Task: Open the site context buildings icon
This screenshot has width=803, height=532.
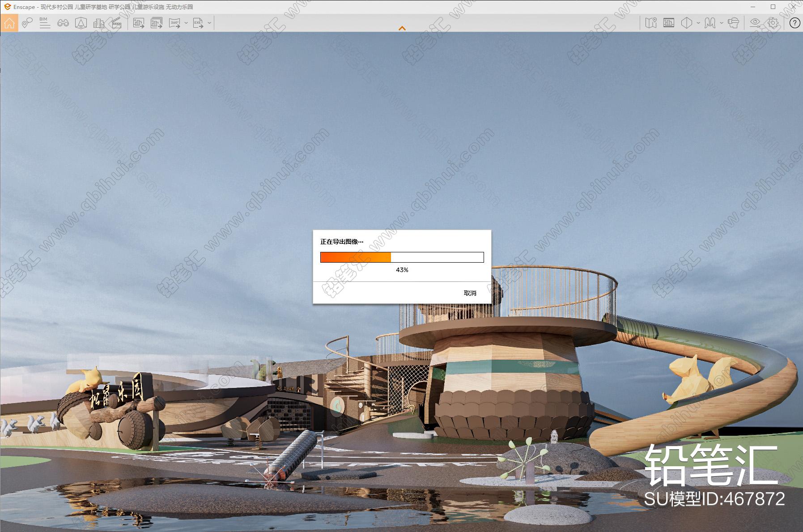Action: click(x=99, y=22)
